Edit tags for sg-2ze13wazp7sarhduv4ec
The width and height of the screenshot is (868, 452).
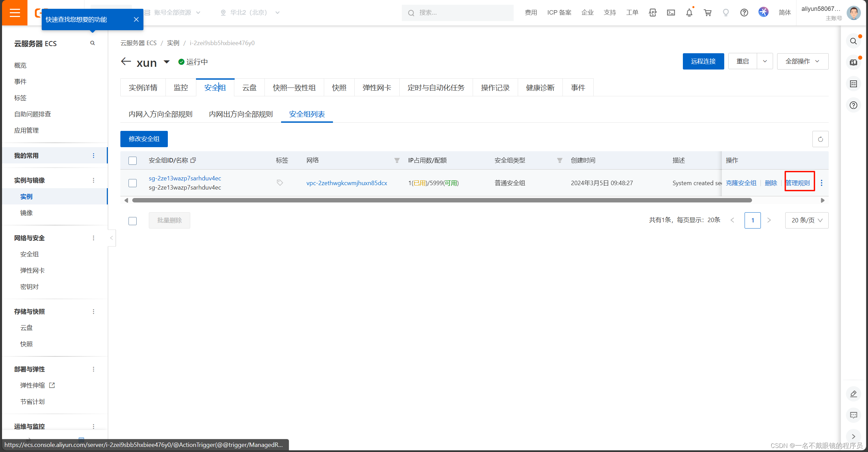pos(280,183)
